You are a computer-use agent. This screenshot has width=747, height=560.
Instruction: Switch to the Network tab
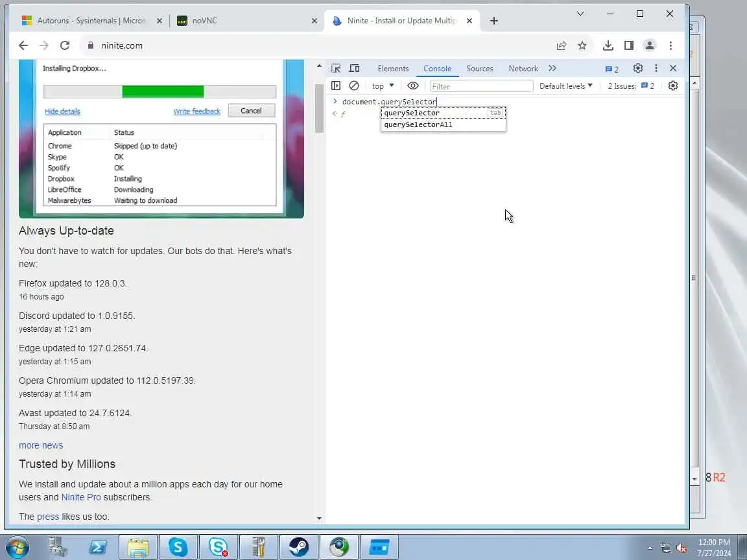click(523, 69)
